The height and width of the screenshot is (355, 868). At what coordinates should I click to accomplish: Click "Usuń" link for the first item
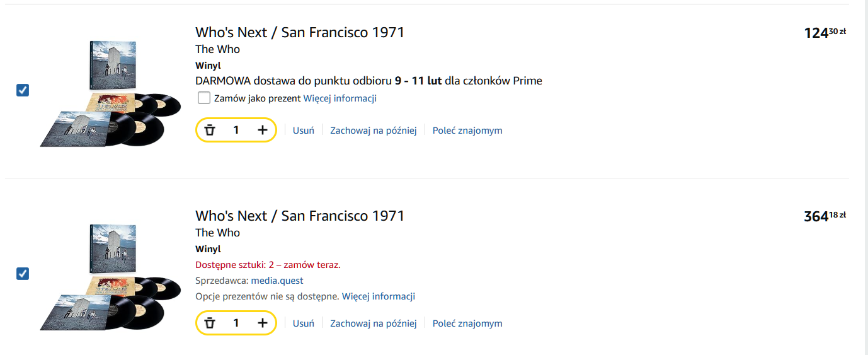304,131
